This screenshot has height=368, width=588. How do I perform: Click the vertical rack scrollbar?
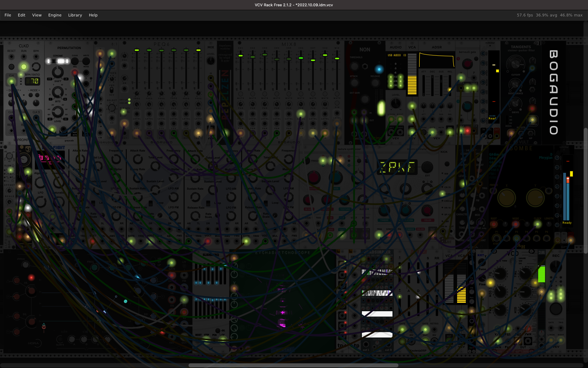click(x=586, y=191)
